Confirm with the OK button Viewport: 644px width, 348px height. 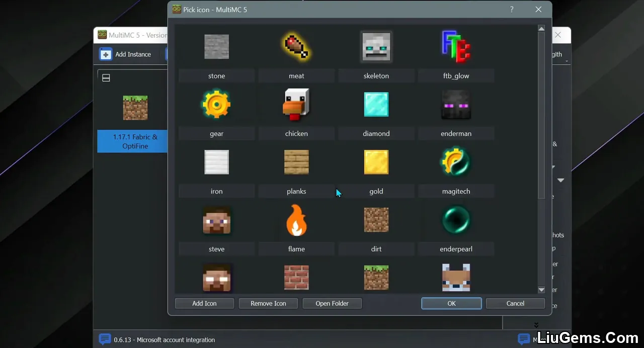point(451,303)
